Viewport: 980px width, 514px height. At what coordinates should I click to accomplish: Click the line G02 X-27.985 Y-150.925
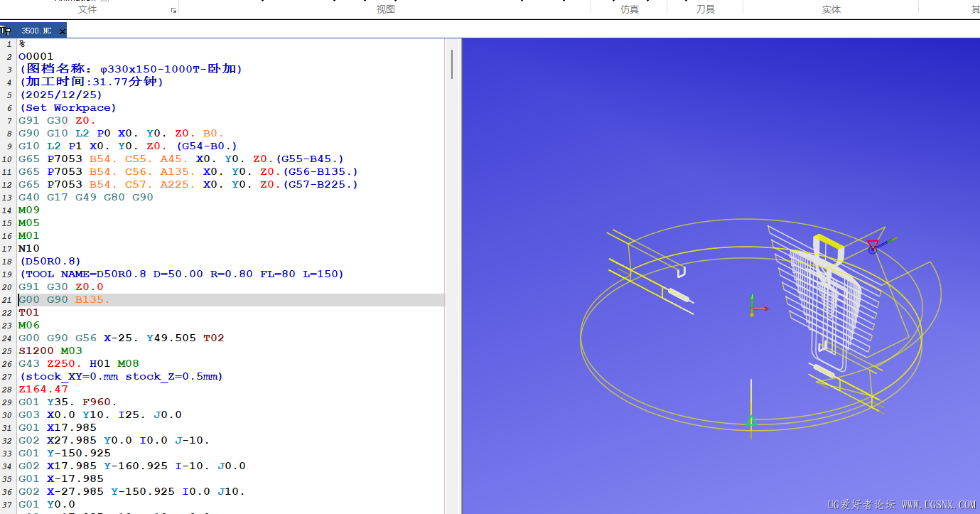[x=132, y=492]
